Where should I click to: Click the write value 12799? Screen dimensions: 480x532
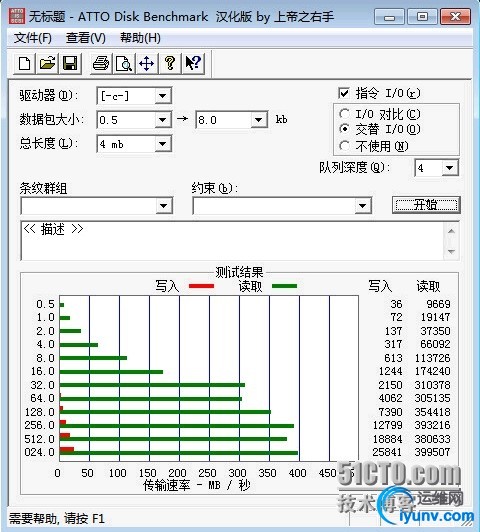(x=387, y=425)
